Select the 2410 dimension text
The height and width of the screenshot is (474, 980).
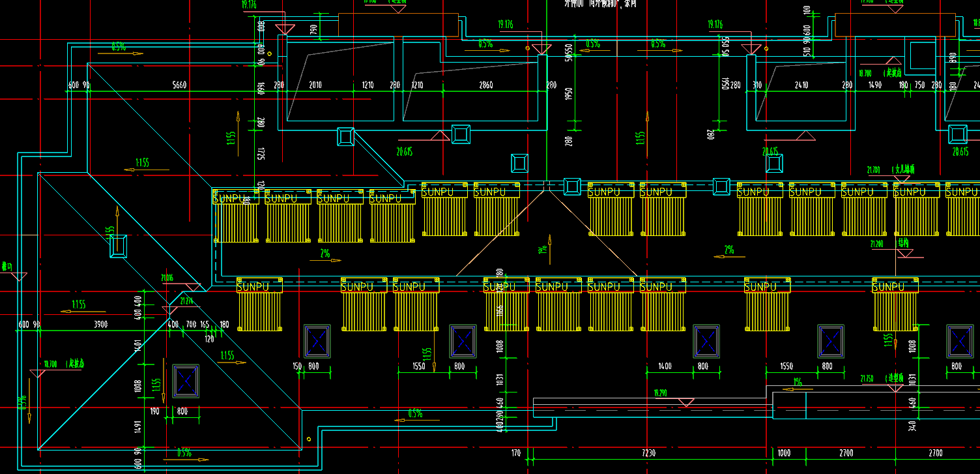click(801, 85)
